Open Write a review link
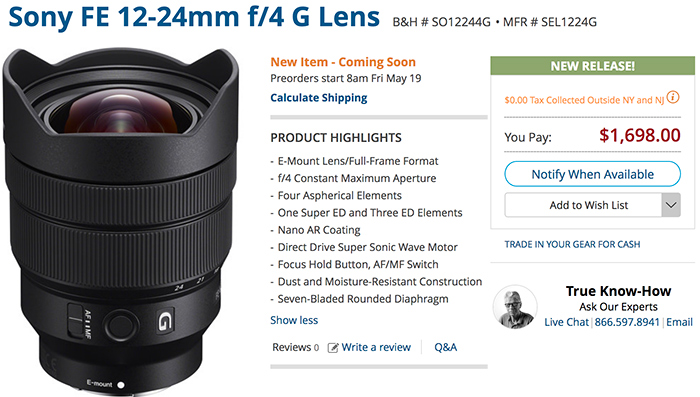This screenshot has width=700, height=397. click(376, 347)
